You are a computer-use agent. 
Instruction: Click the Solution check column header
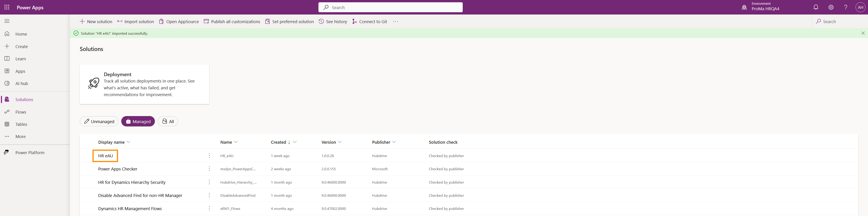point(443,142)
